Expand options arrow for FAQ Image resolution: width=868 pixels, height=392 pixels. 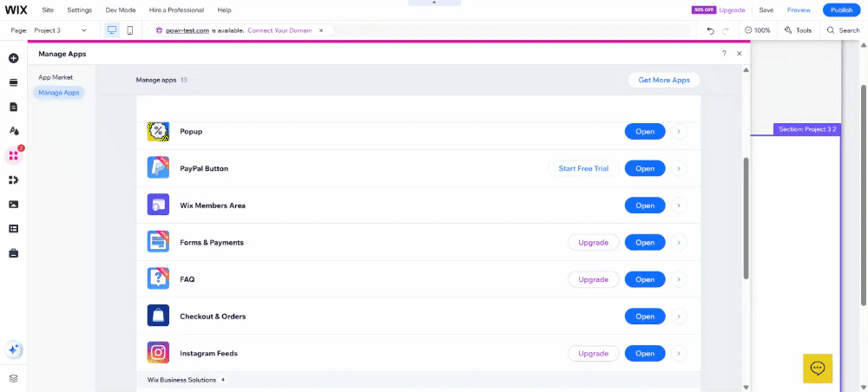pyautogui.click(x=680, y=280)
